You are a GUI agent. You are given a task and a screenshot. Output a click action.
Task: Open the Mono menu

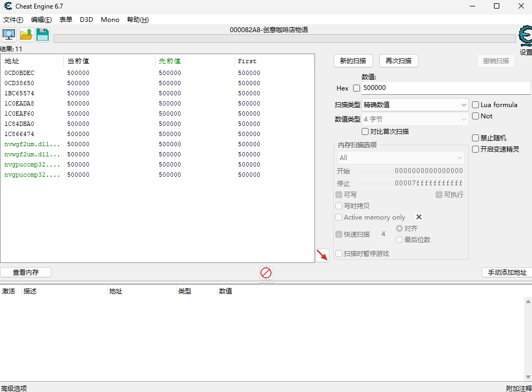(110, 20)
